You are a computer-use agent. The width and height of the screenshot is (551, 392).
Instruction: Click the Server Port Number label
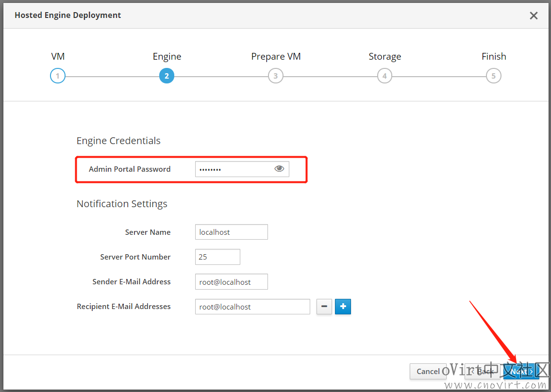point(135,257)
